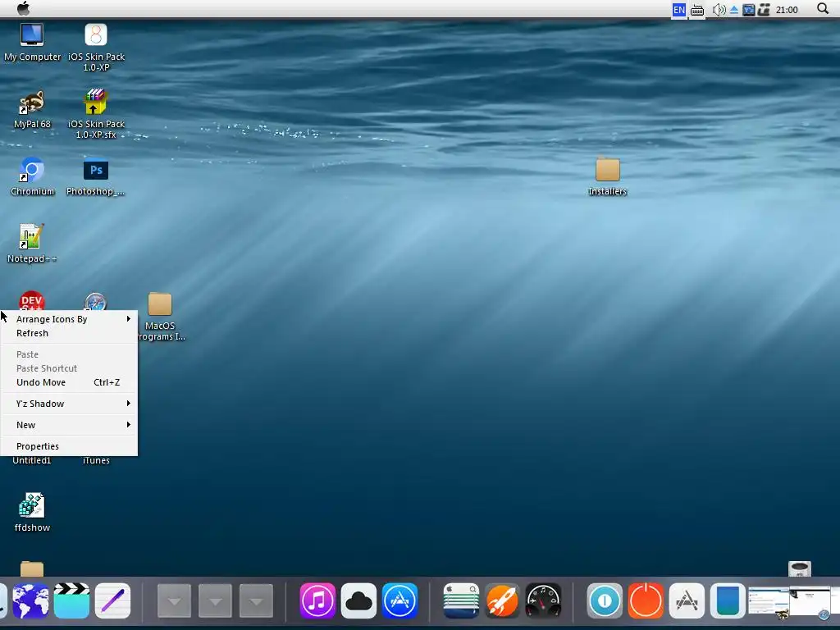The height and width of the screenshot is (630, 840).
Task: Open the globe browser icon in dock
Action: click(x=30, y=600)
